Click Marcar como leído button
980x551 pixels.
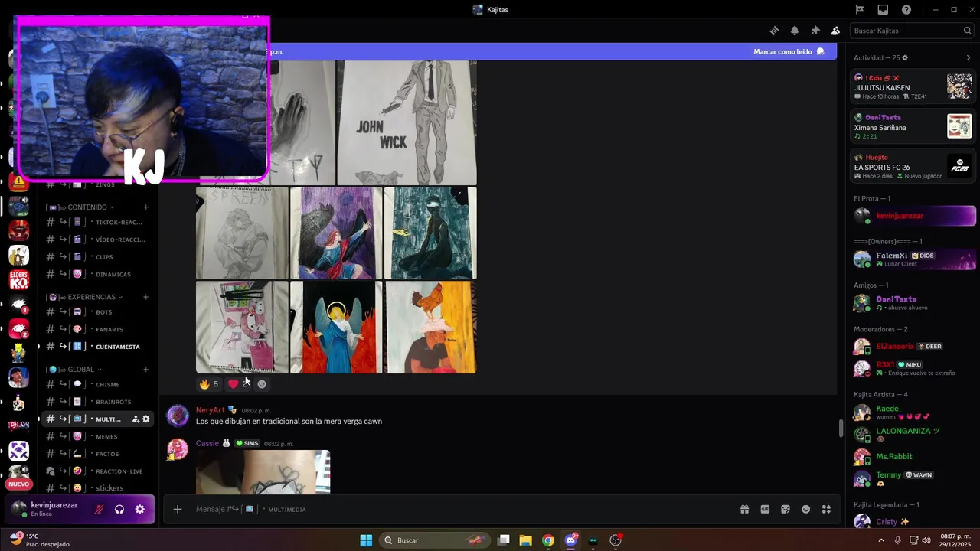coord(789,51)
